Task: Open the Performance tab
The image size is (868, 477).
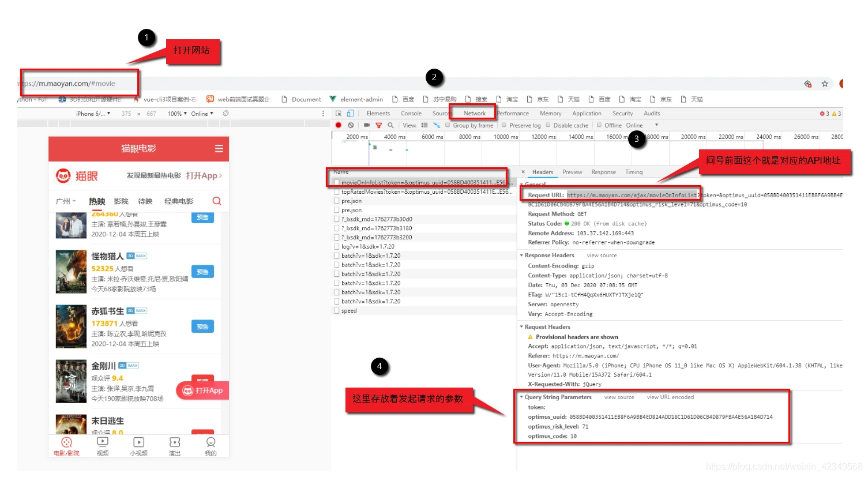Action: pos(513,114)
